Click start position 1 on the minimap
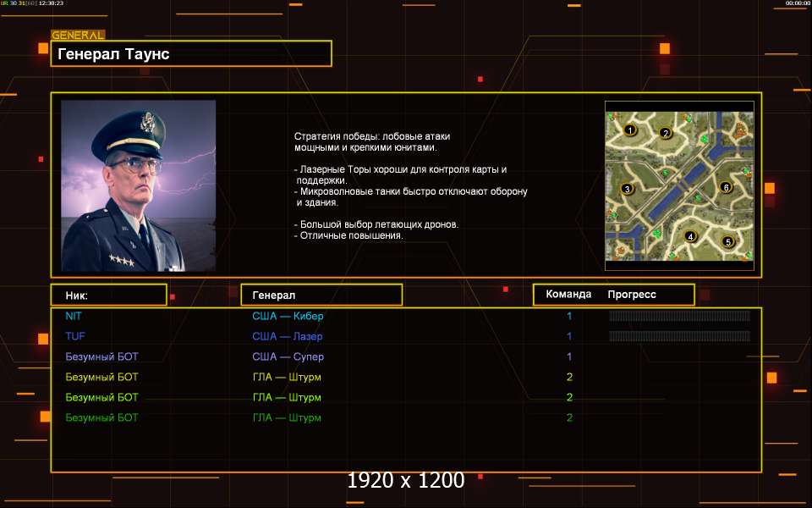This screenshot has width=812, height=508. point(629,130)
